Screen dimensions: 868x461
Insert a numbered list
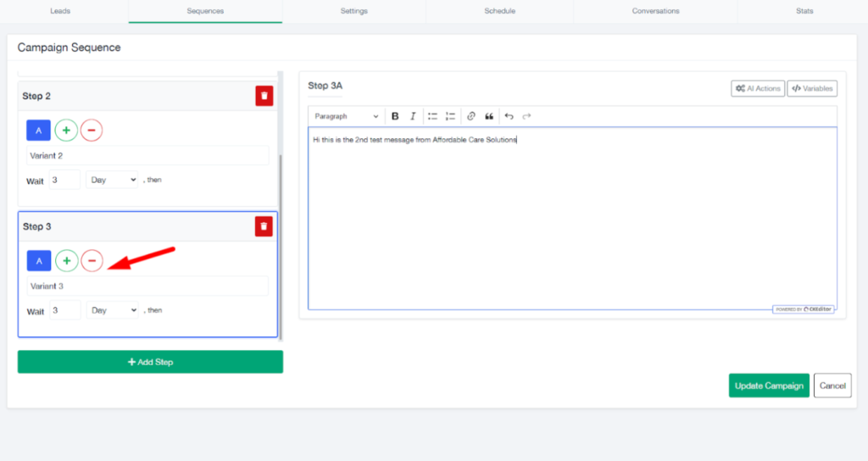click(450, 116)
